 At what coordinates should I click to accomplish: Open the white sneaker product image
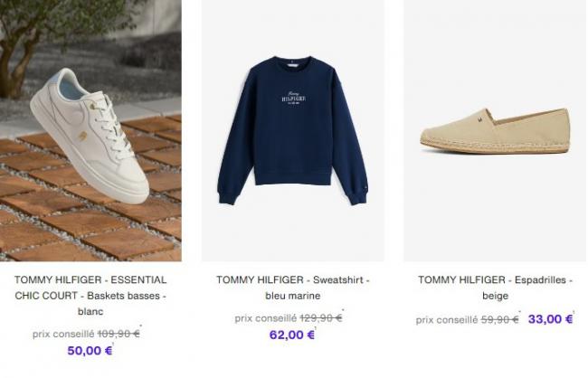click(90, 130)
